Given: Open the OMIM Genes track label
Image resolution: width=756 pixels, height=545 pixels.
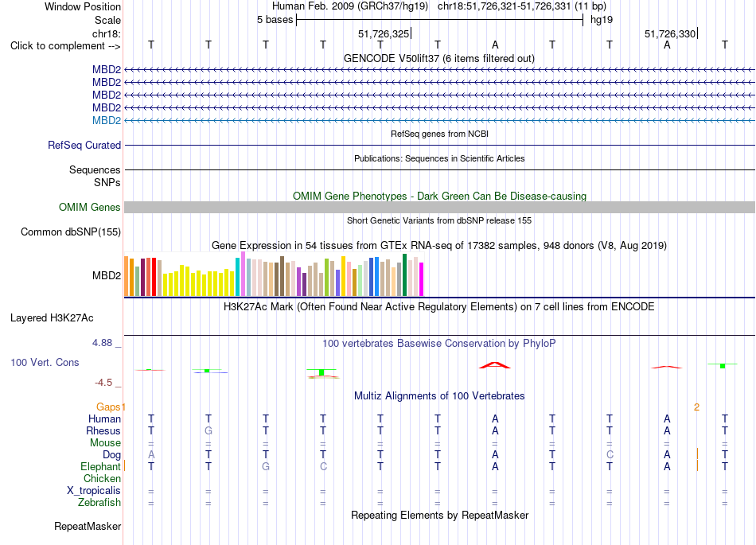Looking at the screenshot, I should click(90, 207).
